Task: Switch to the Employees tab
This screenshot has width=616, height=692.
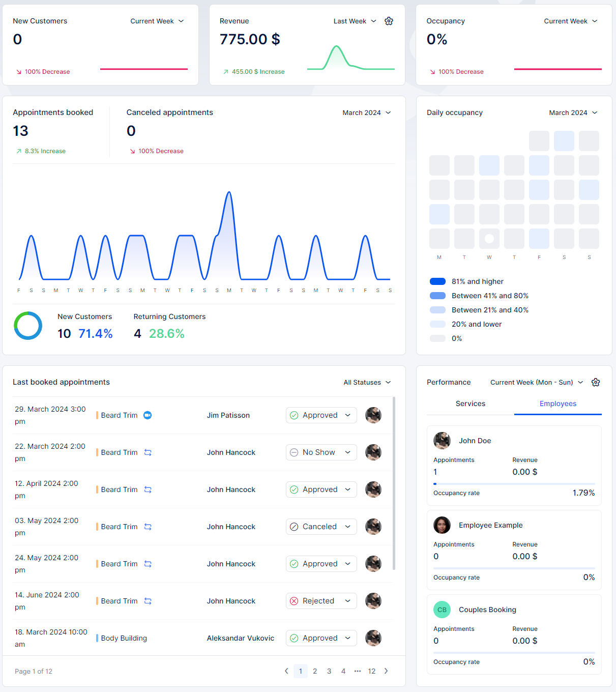Action: (558, 403)
